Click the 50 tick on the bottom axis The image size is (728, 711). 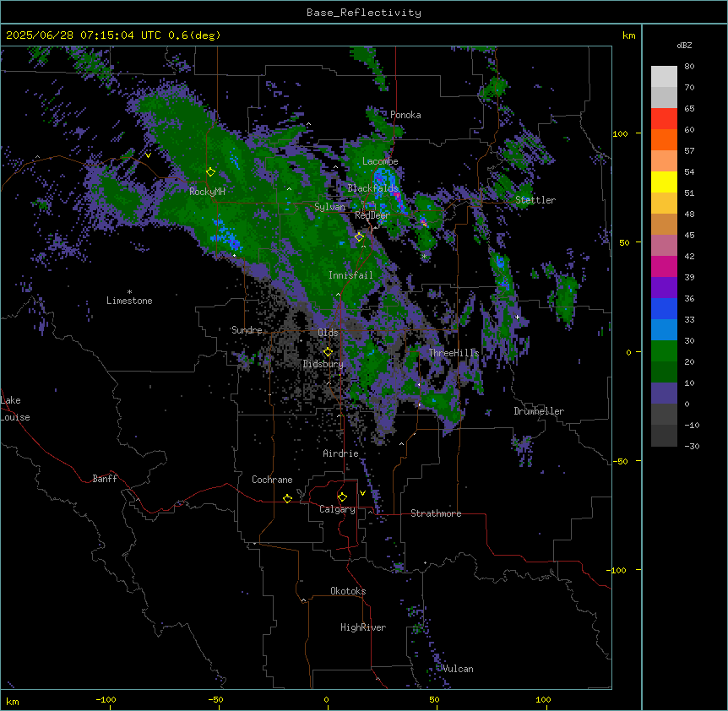click(434, 699)
